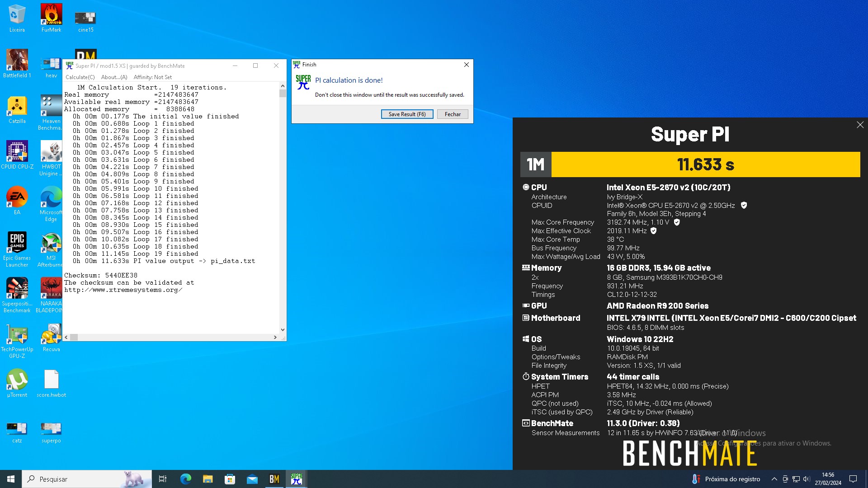Image resolution: width=868 pixels, height=488 pixels.
Task: Open TechPowerUp GPU-Z icon
Action: [17, 341]
